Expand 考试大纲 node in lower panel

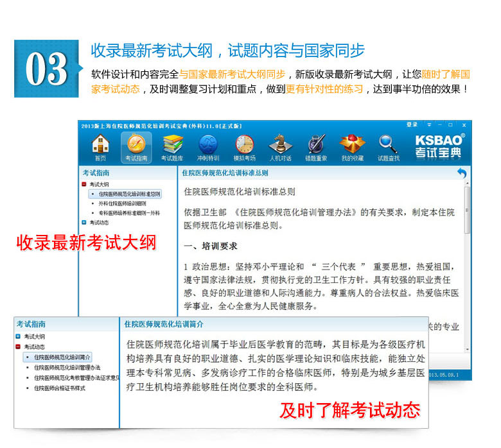click(18, 336)
